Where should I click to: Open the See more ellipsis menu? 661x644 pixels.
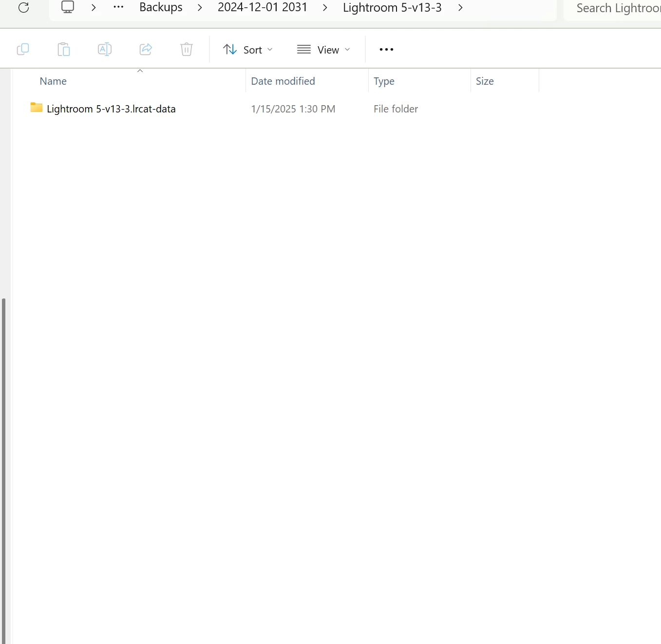click(x=386, y=50)
